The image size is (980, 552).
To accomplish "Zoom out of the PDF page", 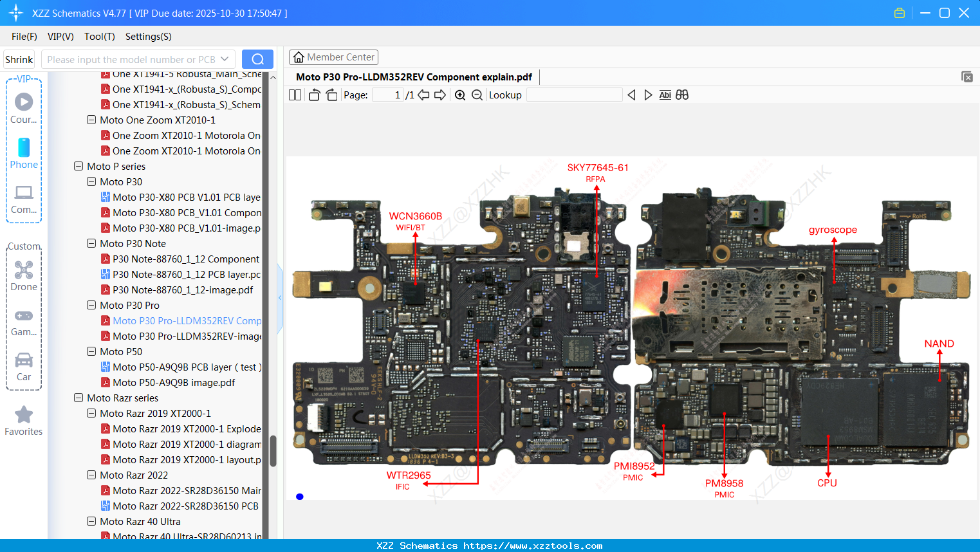I will coord(477,95).
